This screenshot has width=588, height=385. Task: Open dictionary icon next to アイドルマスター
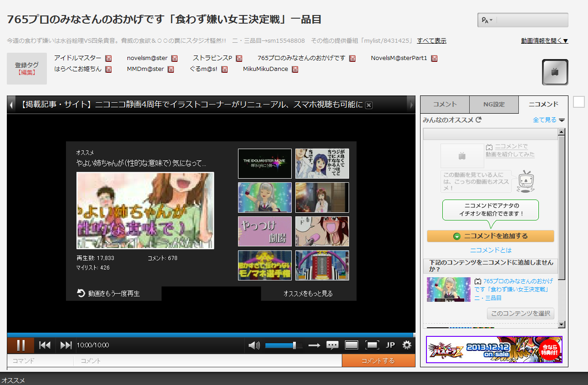point(108,58)
